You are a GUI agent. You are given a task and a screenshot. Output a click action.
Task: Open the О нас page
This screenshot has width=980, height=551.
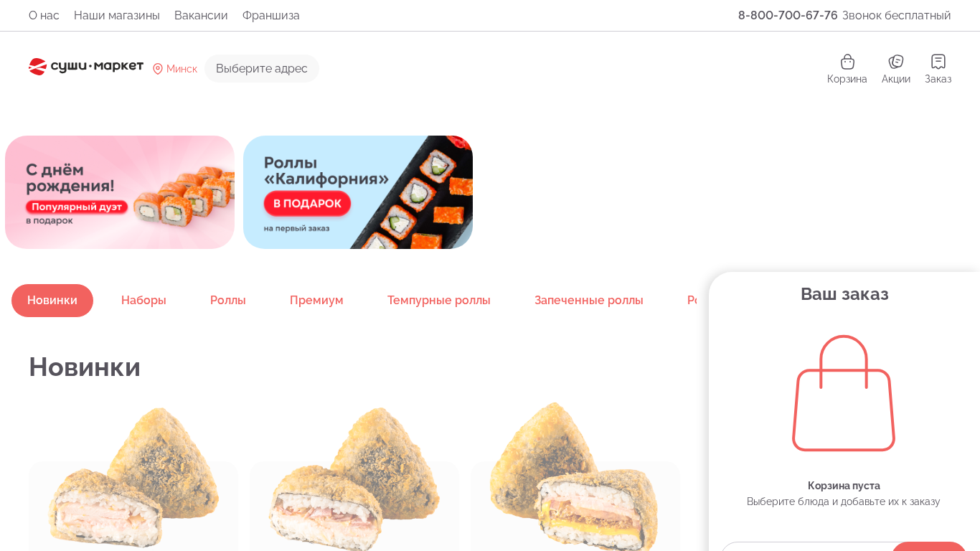point(44,16)
